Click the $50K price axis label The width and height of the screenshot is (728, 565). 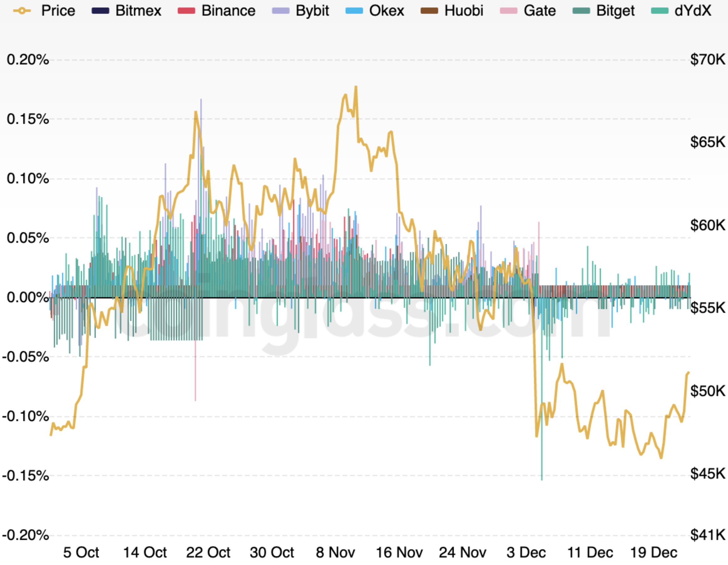pos(708,391)
